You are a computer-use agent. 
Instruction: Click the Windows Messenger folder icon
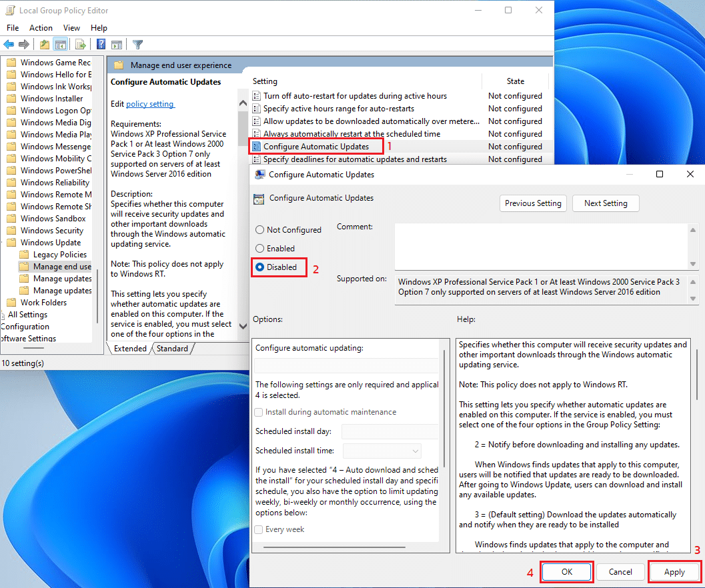click(12, 147)
